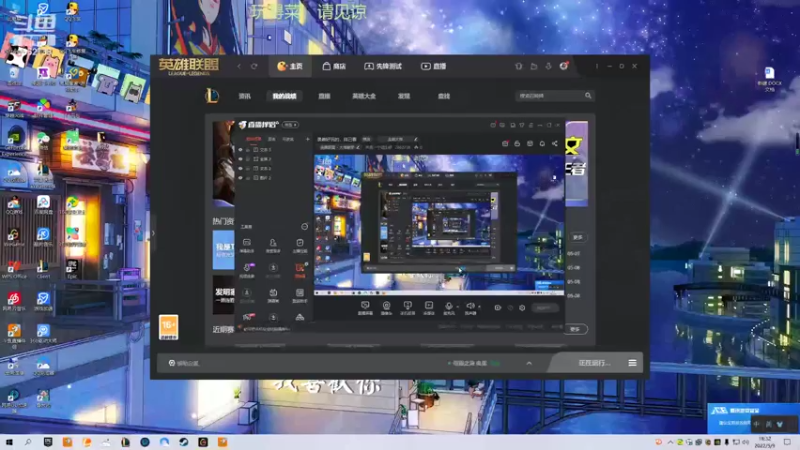Click the stream preview thumbnail image
The image size is (800, 450).
439,225
